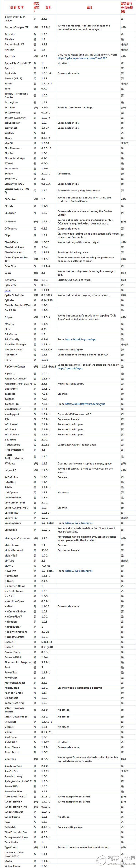Click the Cydia Substrate name cell
This screenshot has height=868, width=136.
(x=14, y=295)
